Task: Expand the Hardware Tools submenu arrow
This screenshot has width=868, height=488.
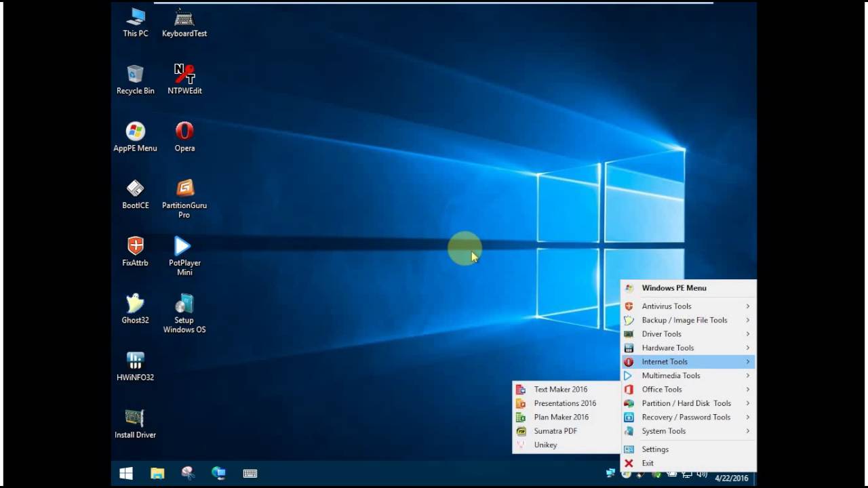Action: coord(748,348)
